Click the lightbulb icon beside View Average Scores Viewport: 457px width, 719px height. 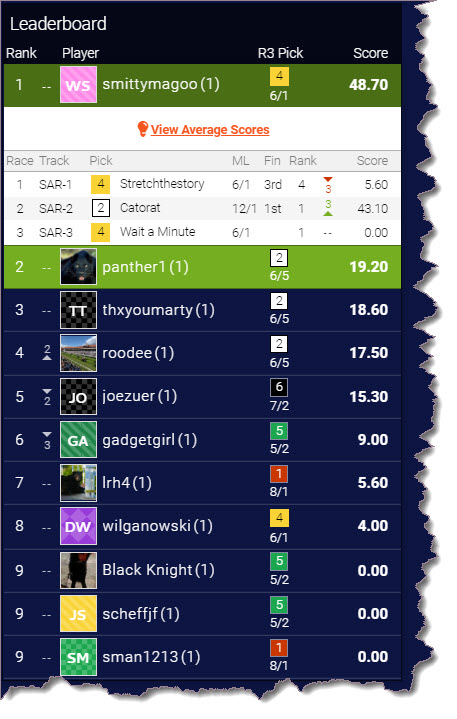point(143,129)
